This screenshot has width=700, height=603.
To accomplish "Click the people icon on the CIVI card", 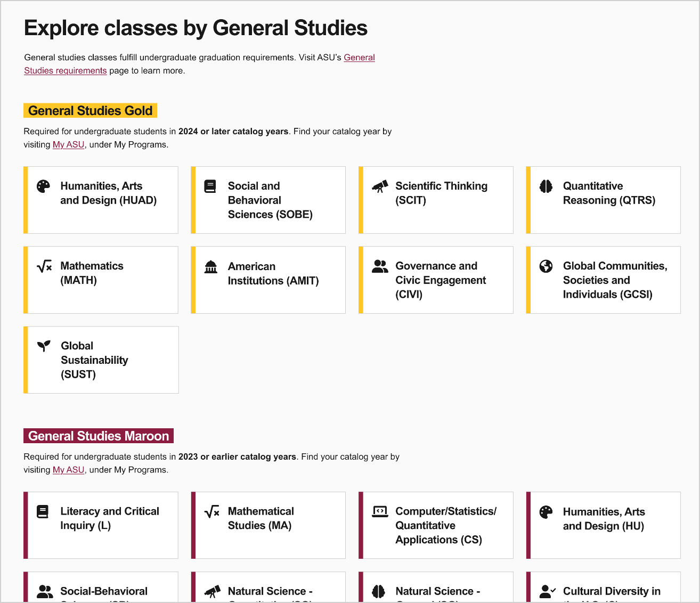I will tap(380, 266).
